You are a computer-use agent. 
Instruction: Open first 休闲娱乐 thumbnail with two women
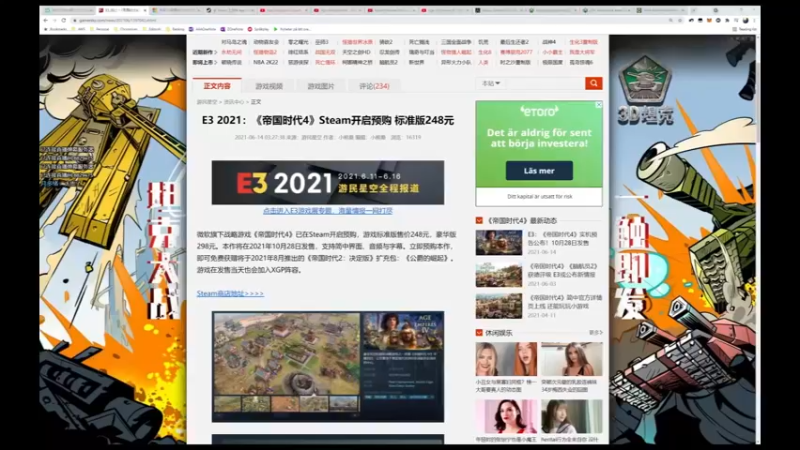[506, 359]
